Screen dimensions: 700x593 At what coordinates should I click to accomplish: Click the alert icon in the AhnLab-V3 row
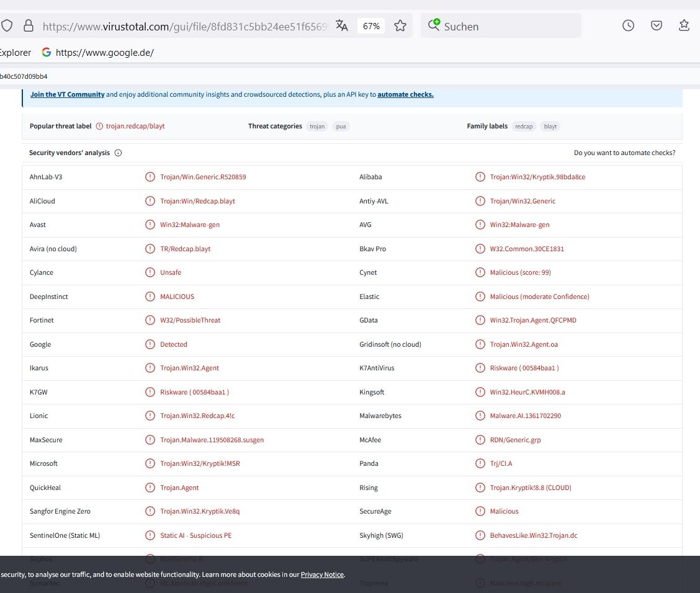150,177
